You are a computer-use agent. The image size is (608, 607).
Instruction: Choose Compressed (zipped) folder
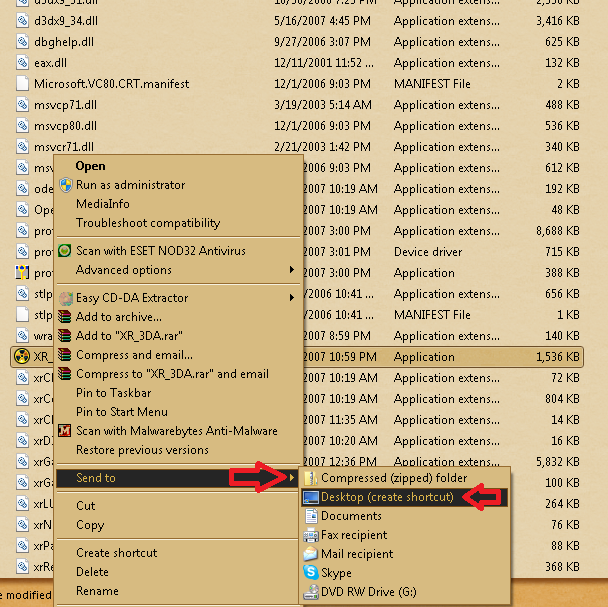(394, 478)
